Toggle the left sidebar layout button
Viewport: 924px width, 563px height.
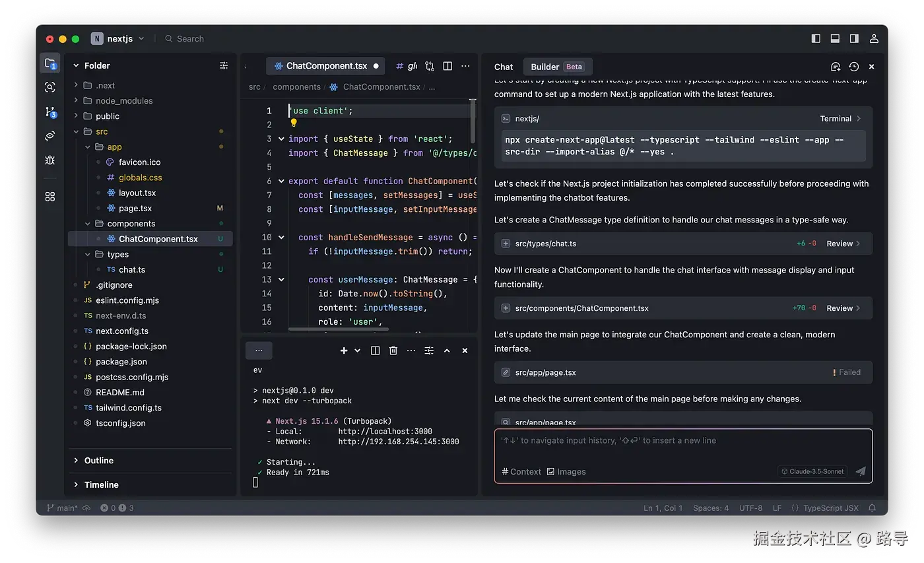[x=816, y=38]
